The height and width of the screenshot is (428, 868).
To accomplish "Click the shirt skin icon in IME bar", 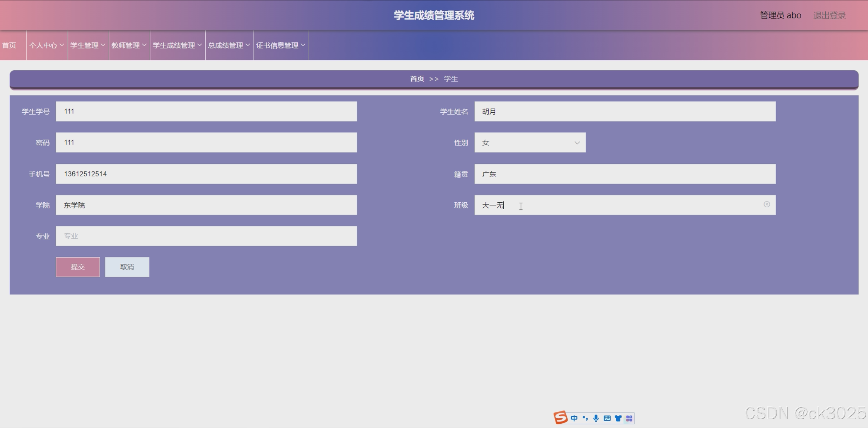I will coord(618,418).
